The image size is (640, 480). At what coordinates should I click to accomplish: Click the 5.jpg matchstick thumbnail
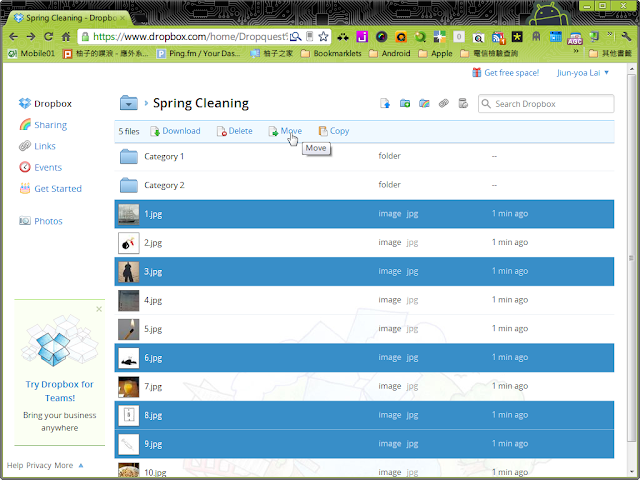click(129, 329)
